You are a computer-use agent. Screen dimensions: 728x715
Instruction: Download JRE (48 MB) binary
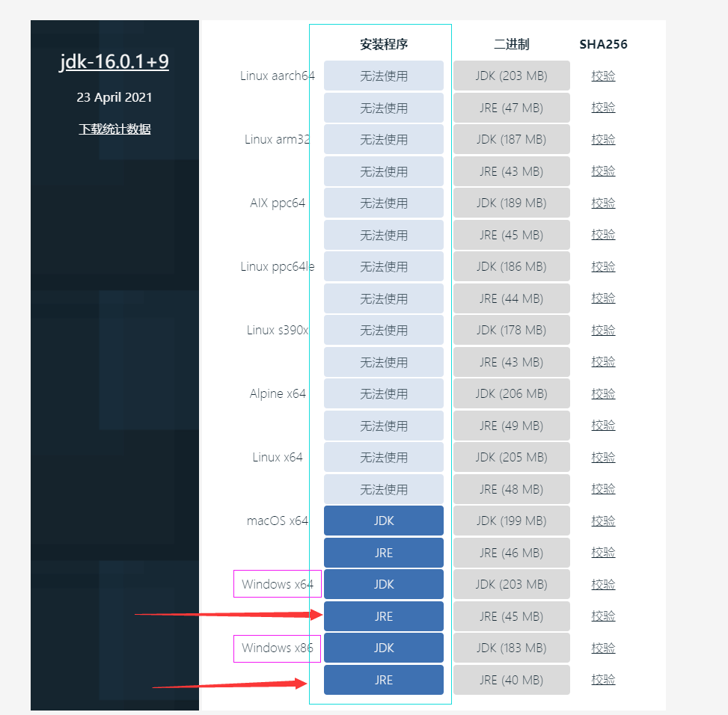coord(512,489)
